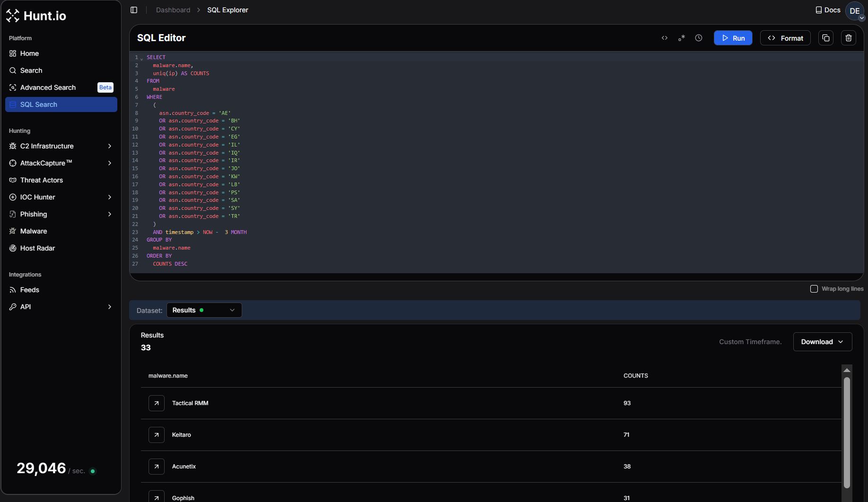Toggle the sidebar panel icon

pos(134,10)
